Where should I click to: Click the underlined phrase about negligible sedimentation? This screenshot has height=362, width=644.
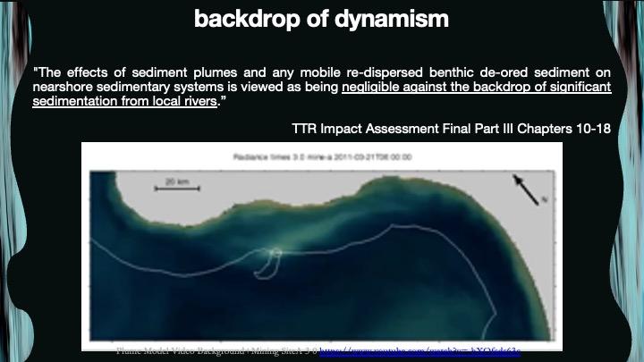(474, 86)
